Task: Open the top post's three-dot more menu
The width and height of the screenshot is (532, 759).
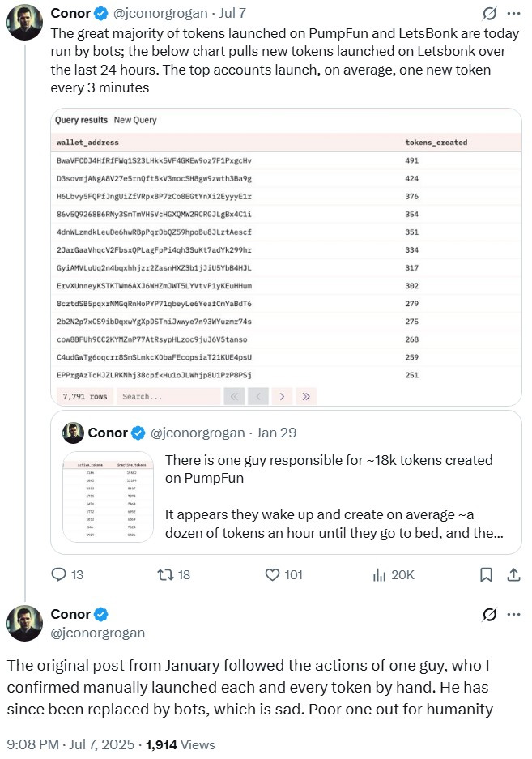Action: 513,14
